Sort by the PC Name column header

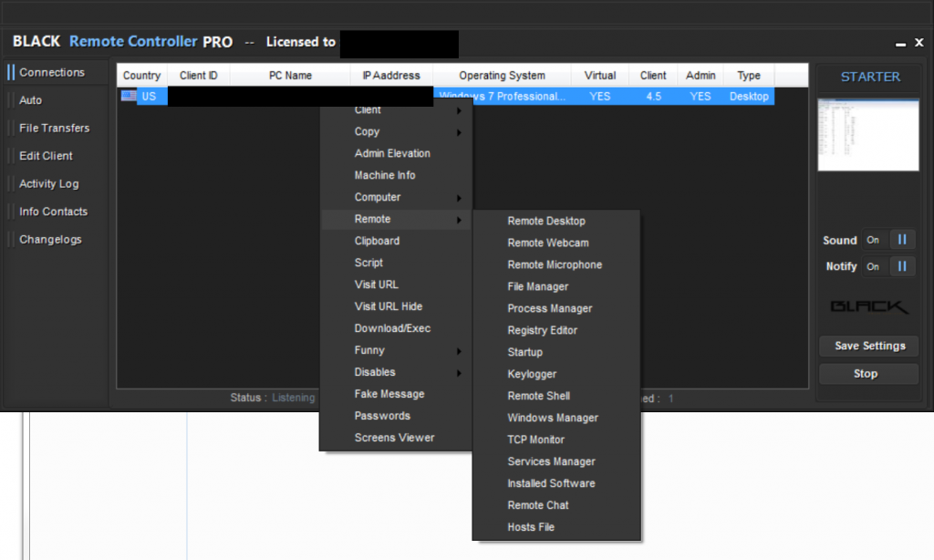[x=290, y=76]
